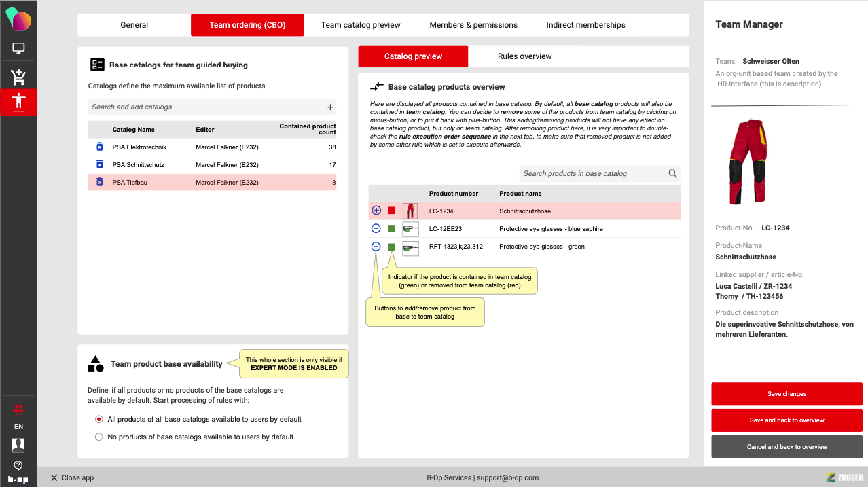Open the shopping cart icon in sidebar
Screen dimensions: 868x487
18,76
